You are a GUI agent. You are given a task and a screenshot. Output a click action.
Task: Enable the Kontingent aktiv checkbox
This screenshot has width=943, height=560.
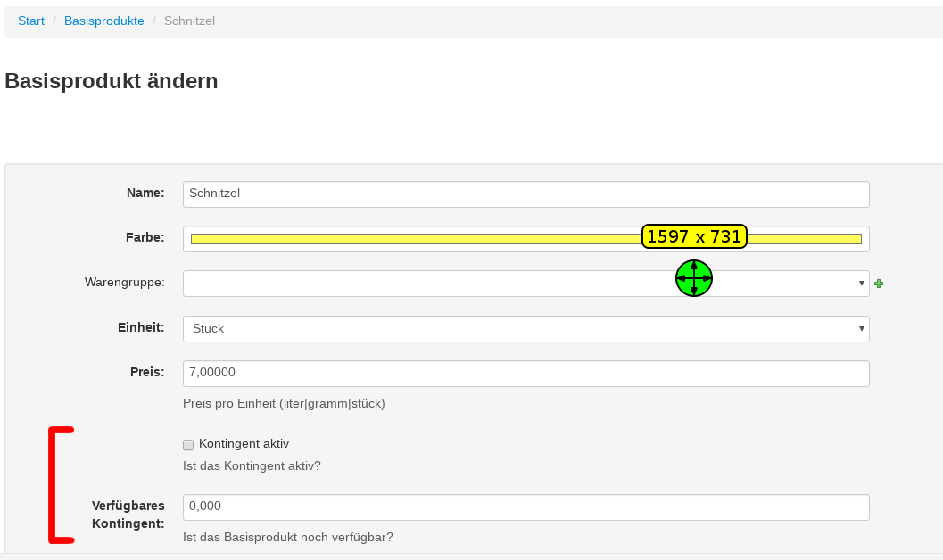coord(188,444)
